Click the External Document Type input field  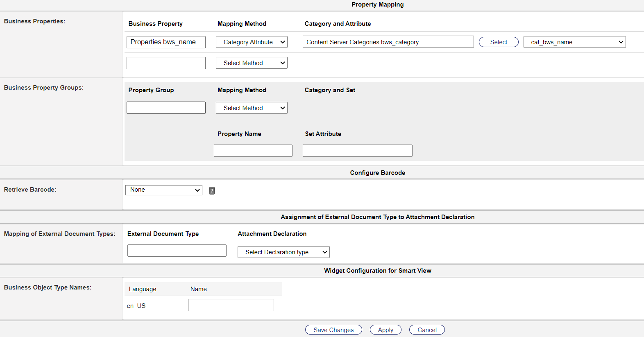(177, 251)
